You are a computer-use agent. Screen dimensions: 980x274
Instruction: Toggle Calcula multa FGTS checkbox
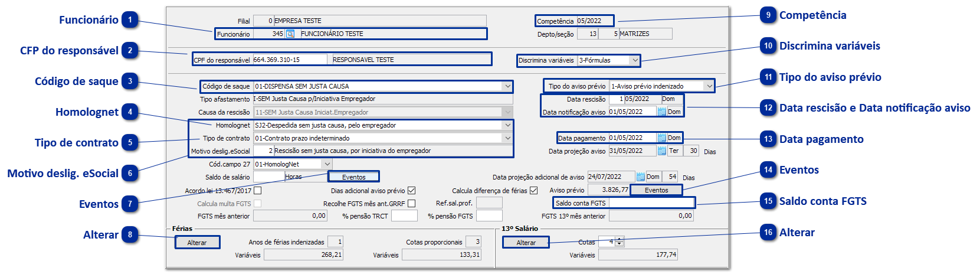[257, 203]
